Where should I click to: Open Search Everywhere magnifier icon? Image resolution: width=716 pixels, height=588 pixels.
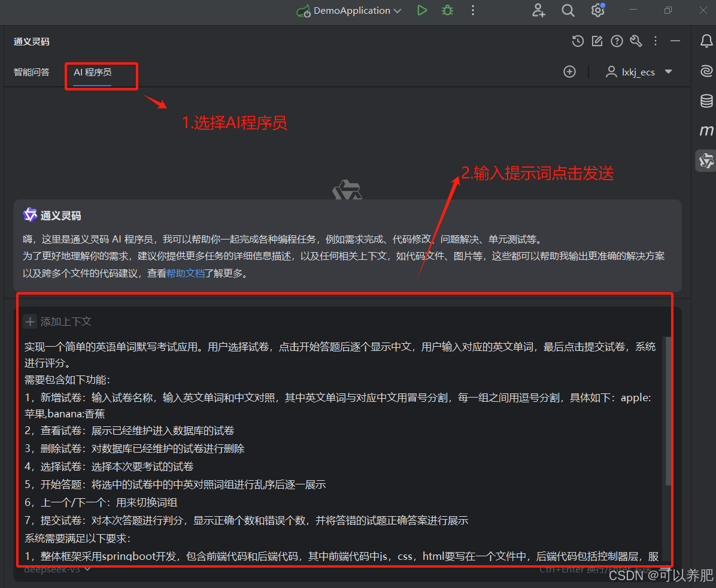point(568,11)
